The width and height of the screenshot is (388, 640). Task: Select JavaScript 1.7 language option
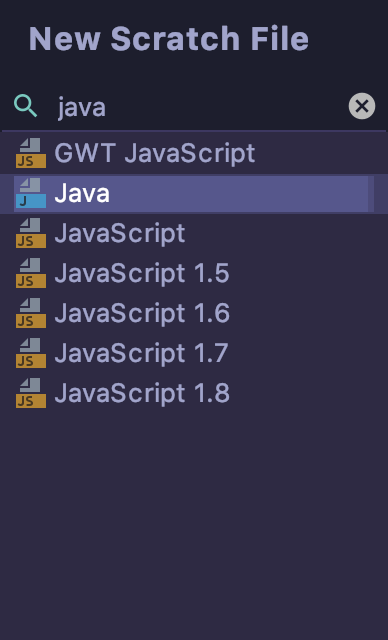[x=194, y=353]
